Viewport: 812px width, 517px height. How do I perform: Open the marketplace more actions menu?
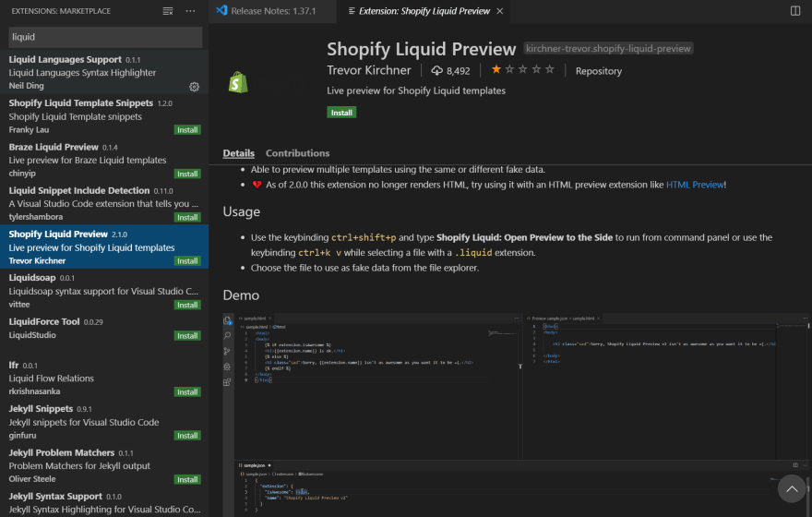click(191, 11)
